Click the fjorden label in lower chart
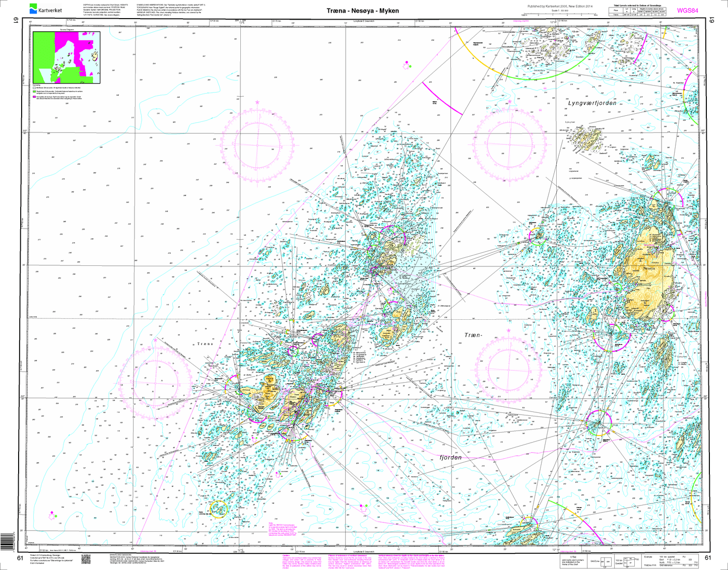The width and height of the screenshot is (728, 570). pyautogui.click(x=450, y=457)
